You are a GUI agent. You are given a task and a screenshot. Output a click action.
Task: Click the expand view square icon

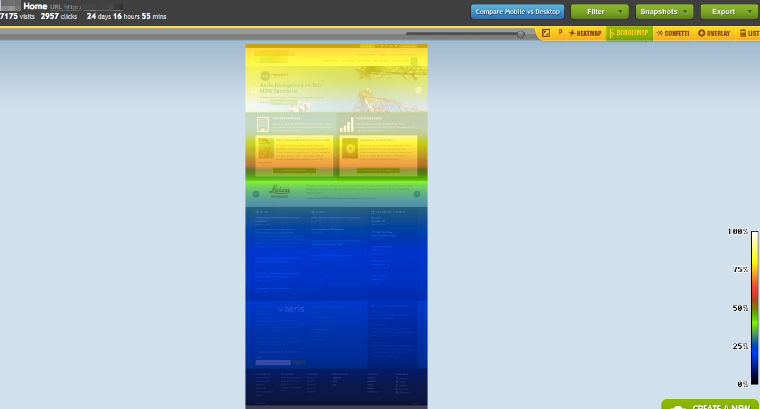(546, 33)
